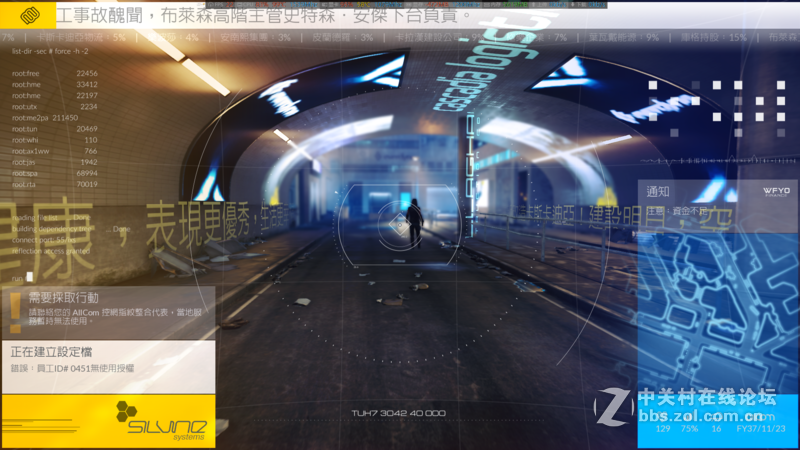Click the WFYO Finance logo

[x=776, y=192]
